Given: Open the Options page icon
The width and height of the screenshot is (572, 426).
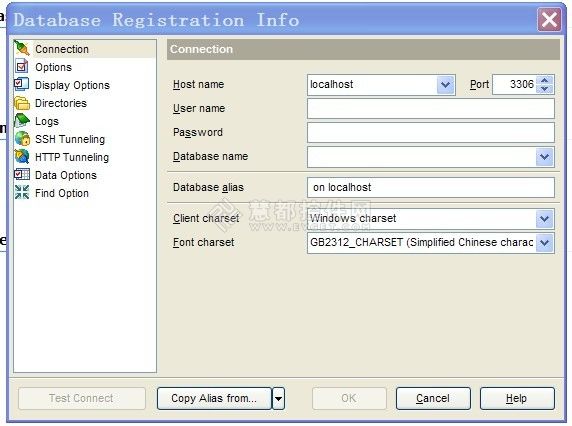Looking at the screenshot, I should [x=22, y=66].
